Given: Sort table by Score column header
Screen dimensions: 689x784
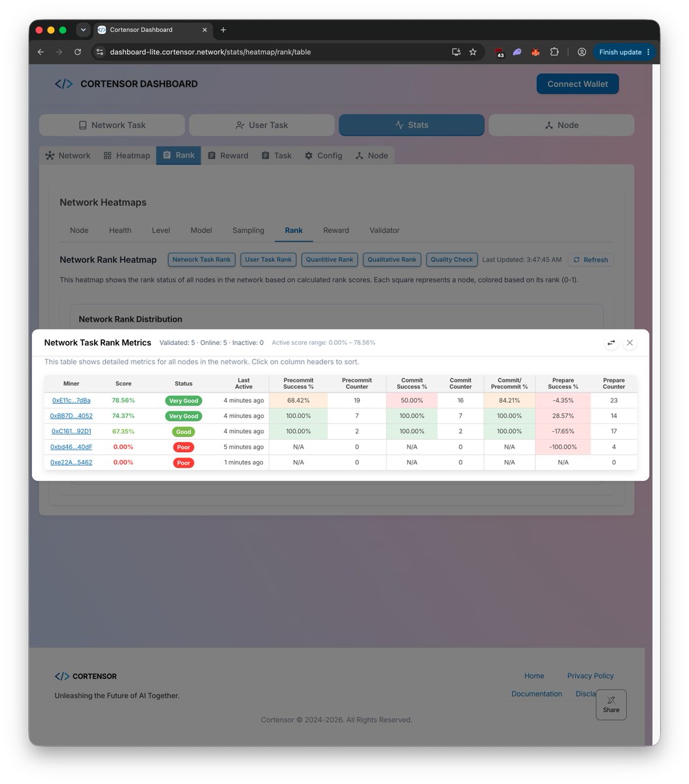Looking at the screenshot, I should [124, 384].
